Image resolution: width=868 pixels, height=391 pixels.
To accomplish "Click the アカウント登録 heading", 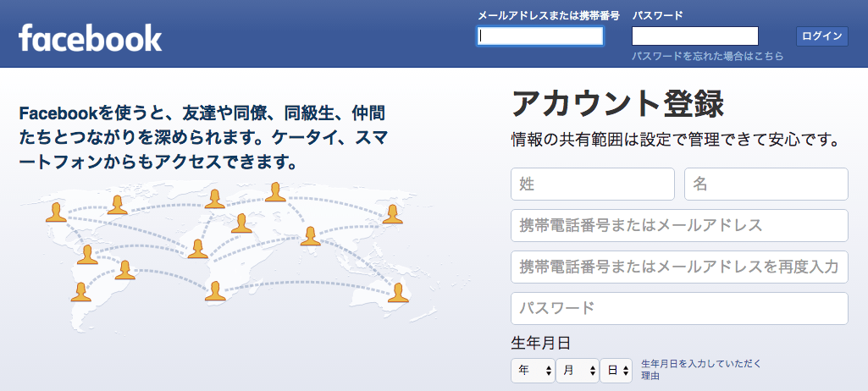I will 618,104.
